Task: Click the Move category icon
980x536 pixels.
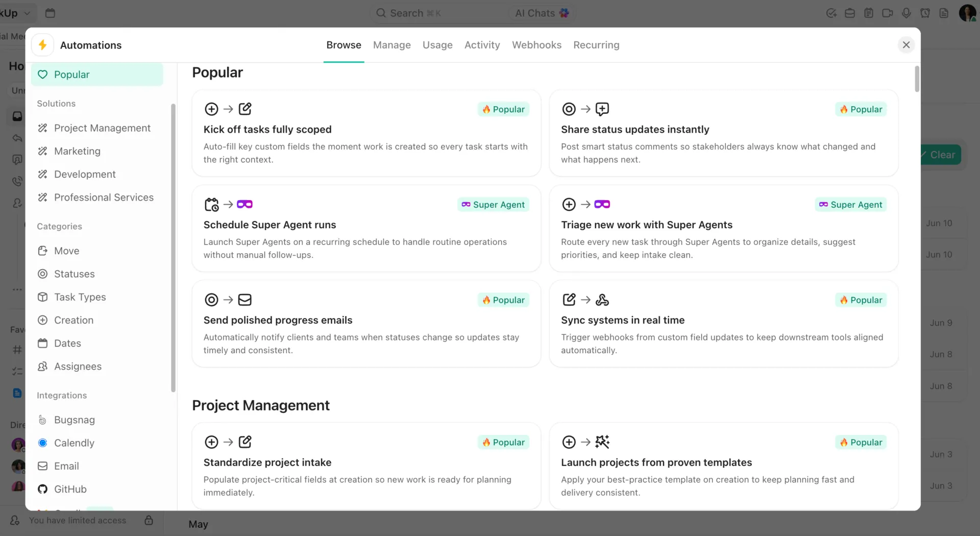Action: pos(43,251)
